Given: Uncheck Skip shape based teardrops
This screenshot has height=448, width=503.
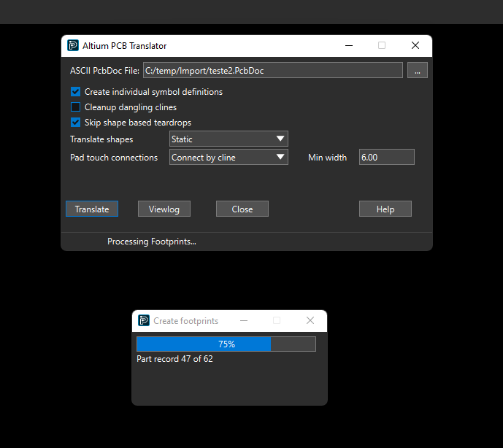Looking at the screenshot, I should [x=76, y=122].
